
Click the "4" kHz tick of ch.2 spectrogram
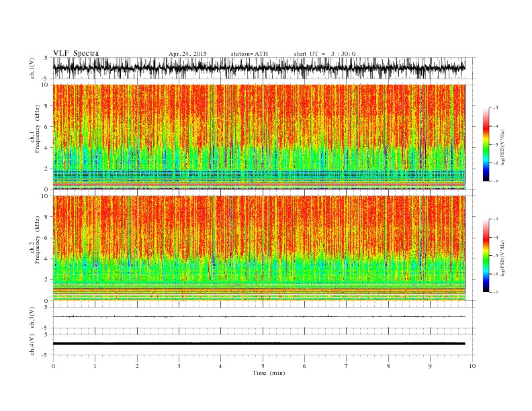46,259
